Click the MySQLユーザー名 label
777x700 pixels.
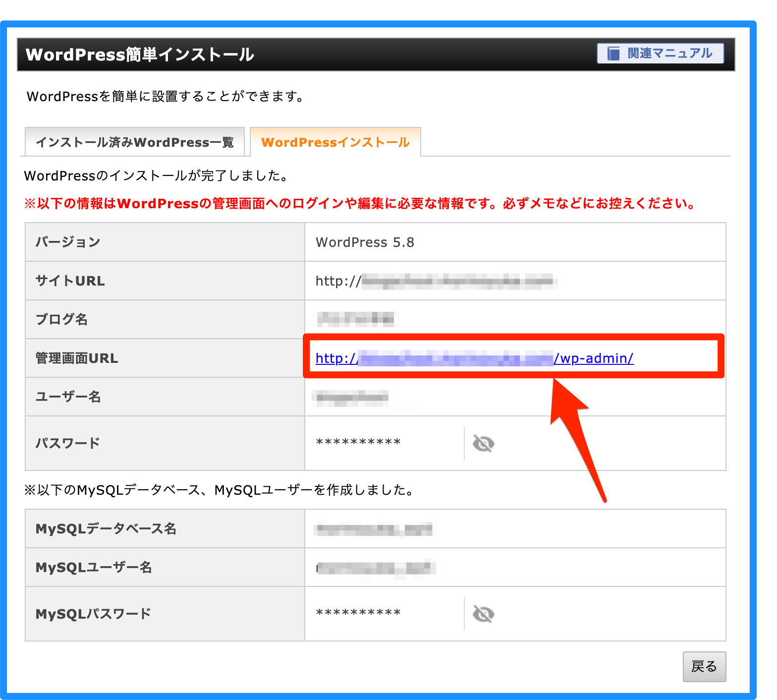pyautogui.click(x=94, y=567)
